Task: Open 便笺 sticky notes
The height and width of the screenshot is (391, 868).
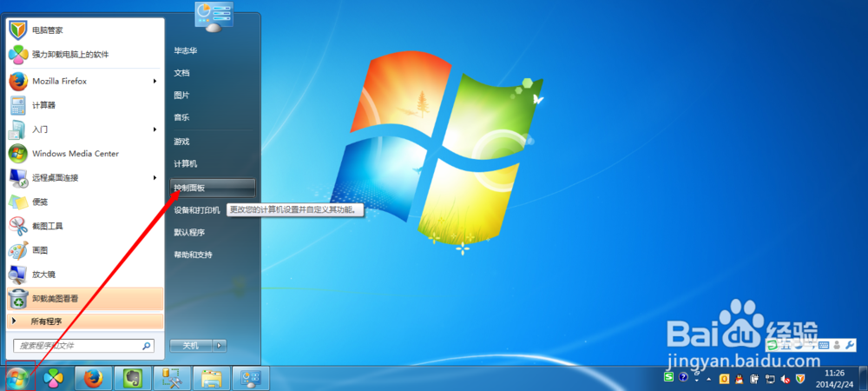Action: [85, 202]
